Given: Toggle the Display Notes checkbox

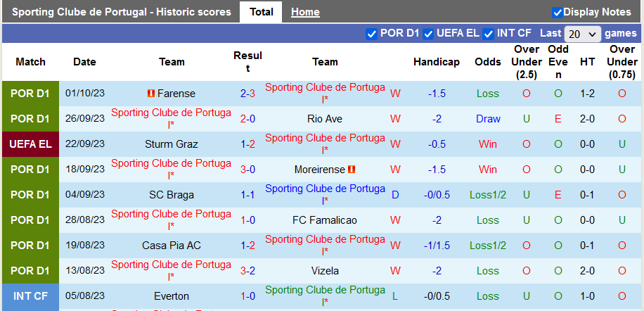Looking at the screenshot, I should (558, 12).
